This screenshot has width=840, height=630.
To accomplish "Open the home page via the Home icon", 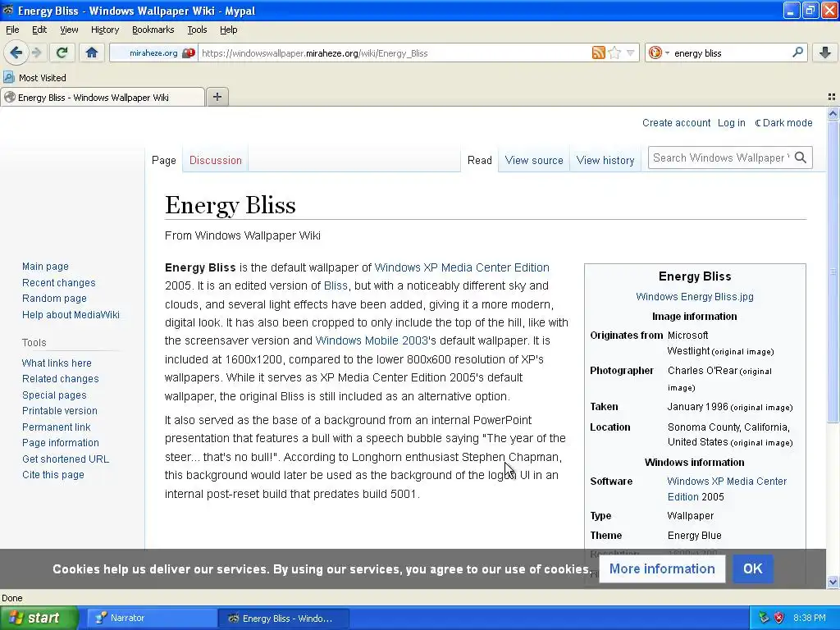I will (x=92, y=52).
